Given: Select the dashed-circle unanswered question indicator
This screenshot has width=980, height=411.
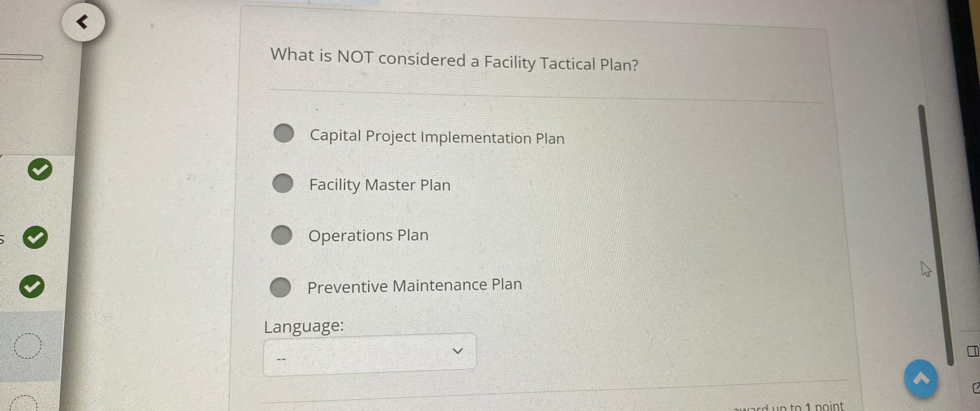Looking at the screenshot, I should (29, 346).
